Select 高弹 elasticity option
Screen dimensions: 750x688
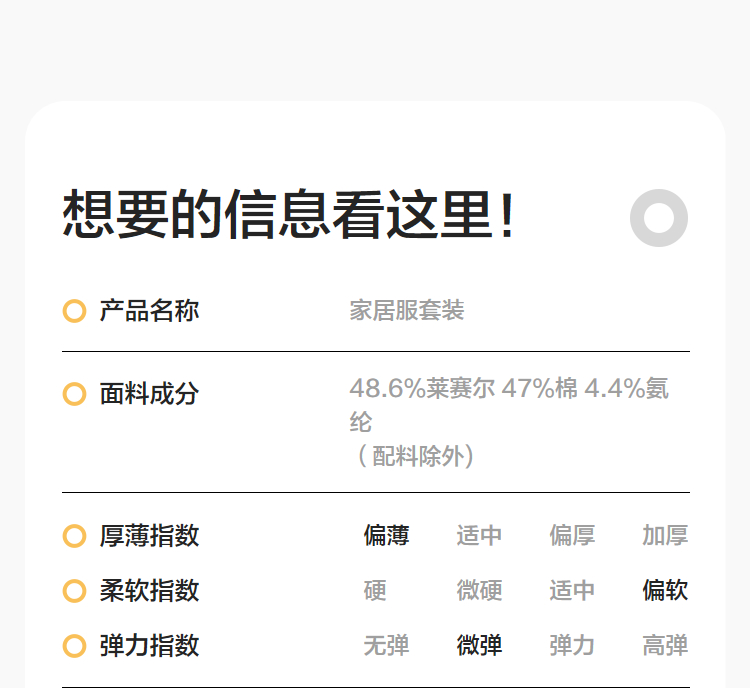coord(665,646)
